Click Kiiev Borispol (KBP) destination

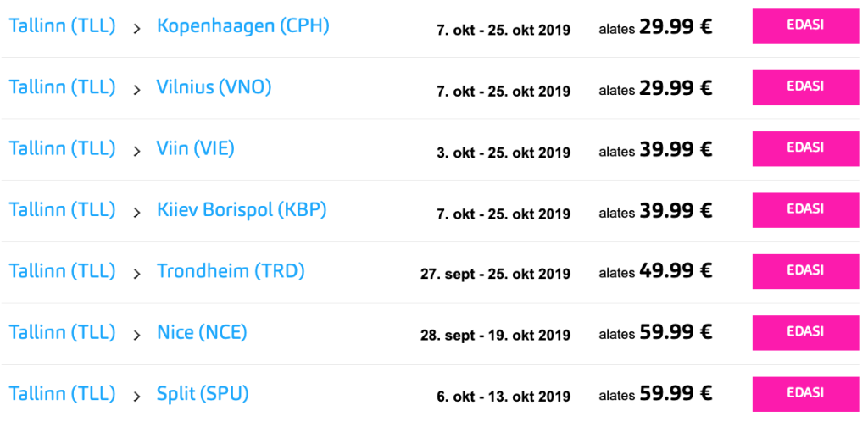click(x=242, y=210)
